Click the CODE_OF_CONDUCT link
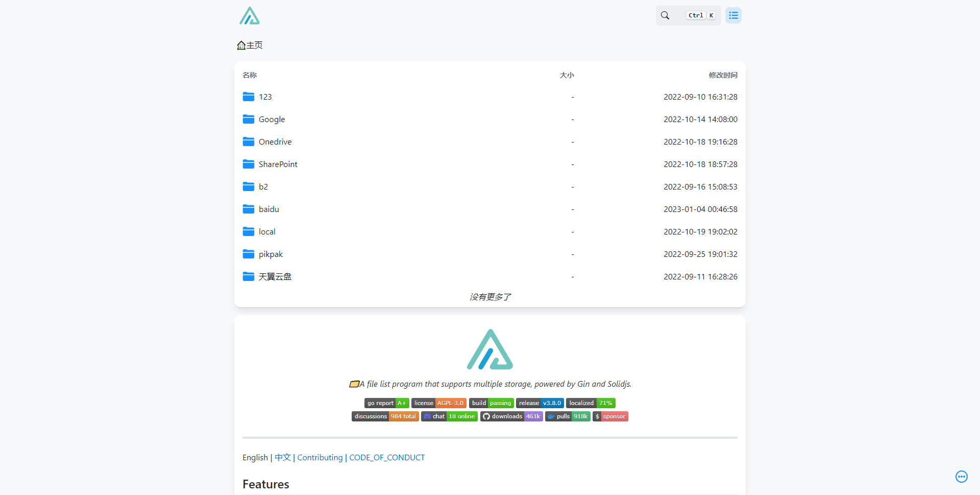 (387, 458)
